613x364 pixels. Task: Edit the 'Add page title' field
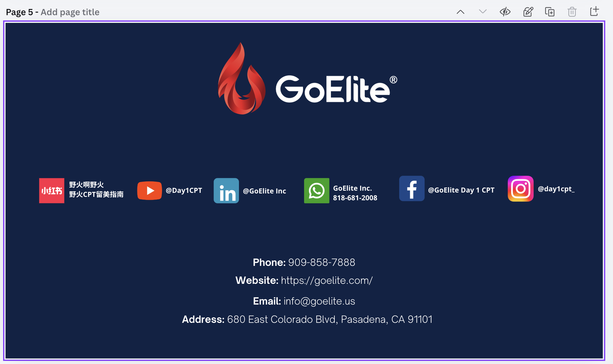click(x=70, y=12)
